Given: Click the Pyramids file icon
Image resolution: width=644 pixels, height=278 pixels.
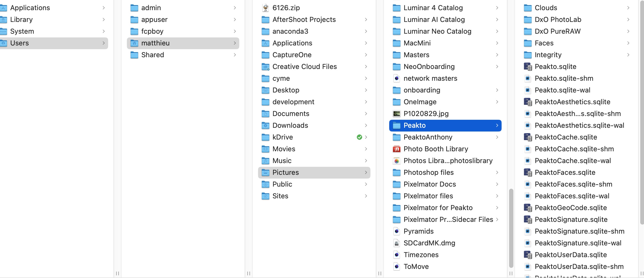Looking at the screenshot, I should tap(396, 231).
